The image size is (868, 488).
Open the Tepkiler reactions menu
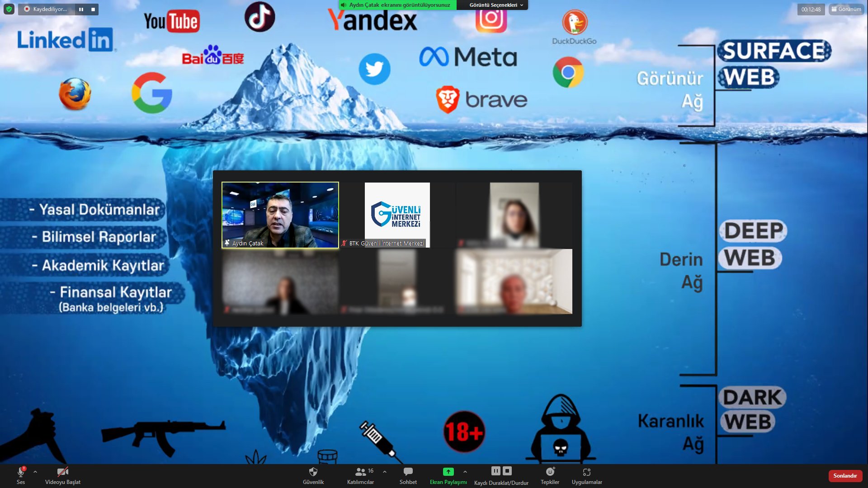pyautogui.click(x=550, y=476)
